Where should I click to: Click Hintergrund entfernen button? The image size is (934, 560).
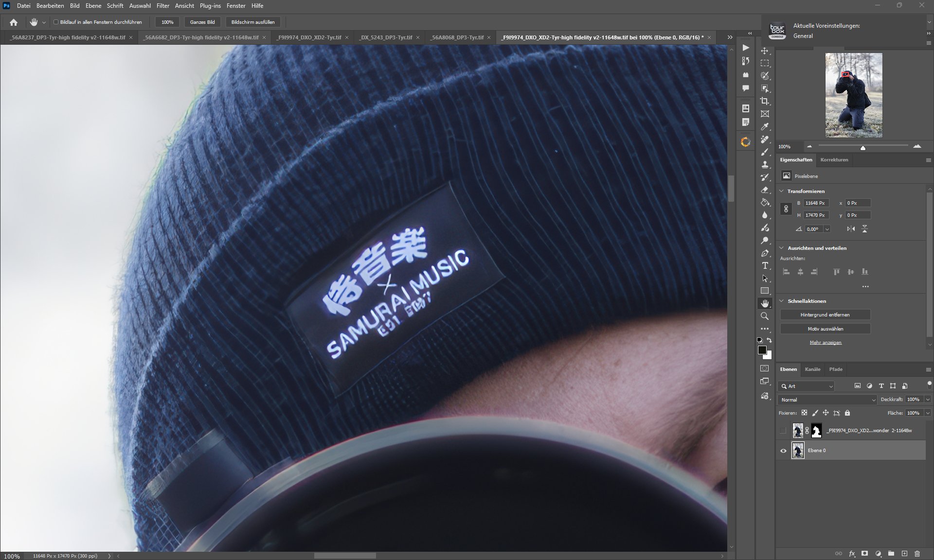[x=825, y=315]
